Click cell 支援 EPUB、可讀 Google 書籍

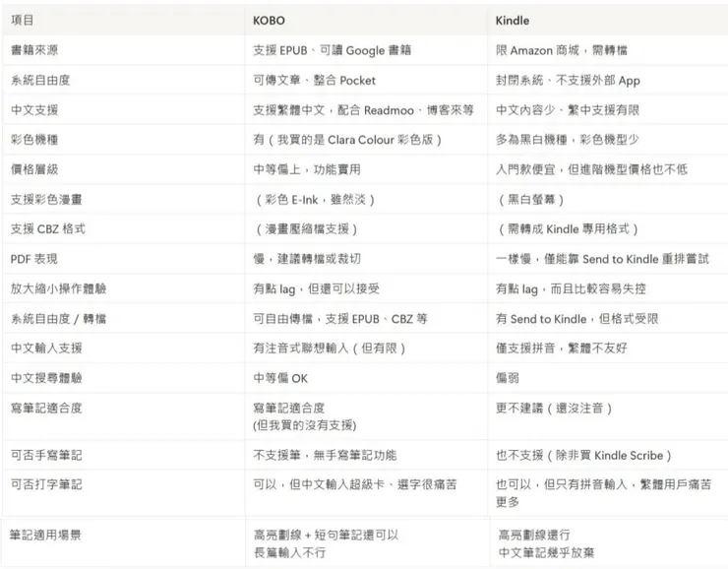[332, 50]
